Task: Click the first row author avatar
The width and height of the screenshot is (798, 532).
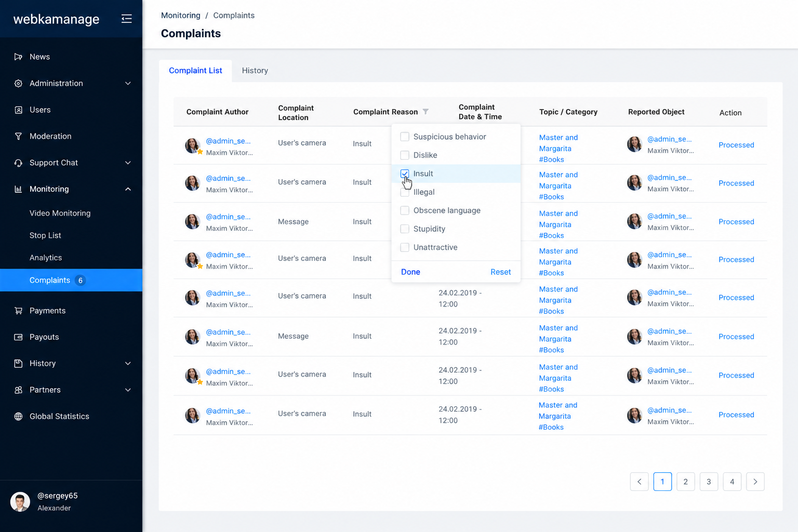Action: click(x=193, y=146)
